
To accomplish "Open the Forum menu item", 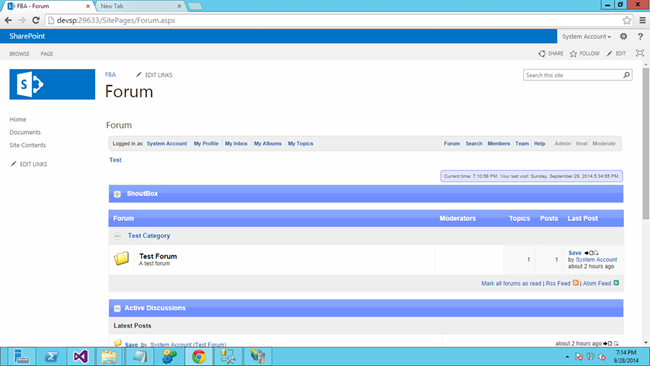I will [x=452, y=143].
